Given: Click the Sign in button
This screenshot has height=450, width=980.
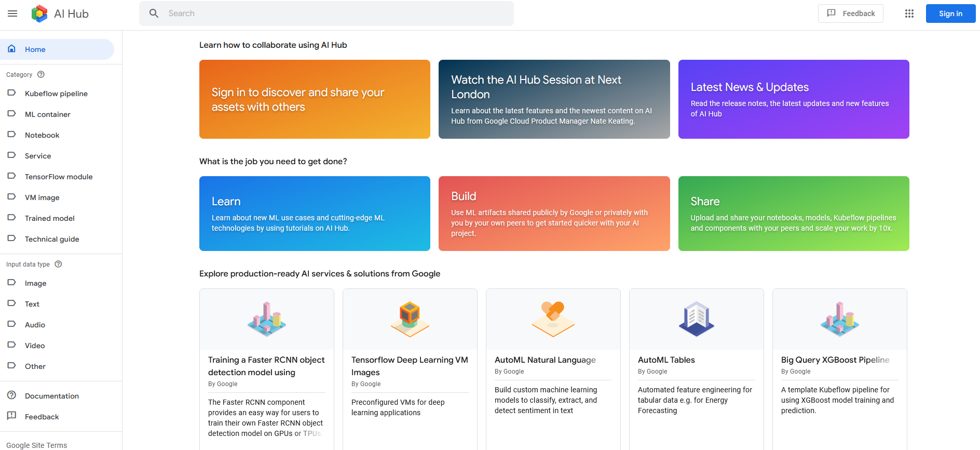Looking at the screenshot, I should 950,14.
